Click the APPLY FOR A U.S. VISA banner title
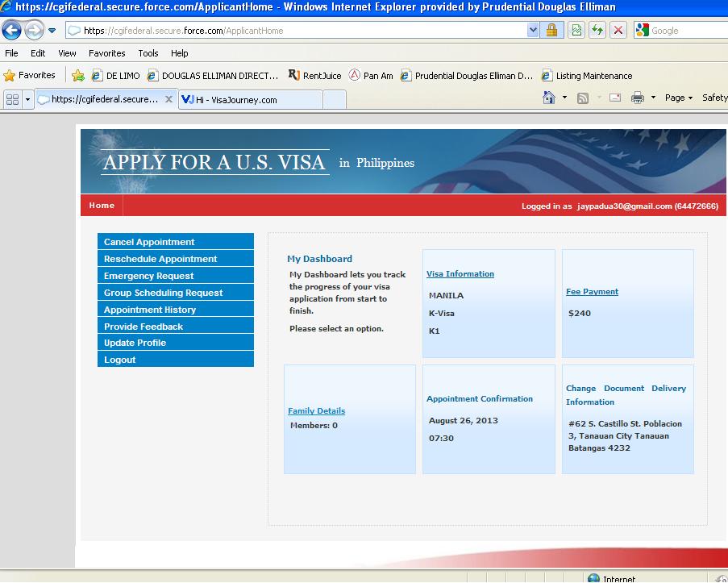This screenshot has width=728, height=583. tap(214, 162)
